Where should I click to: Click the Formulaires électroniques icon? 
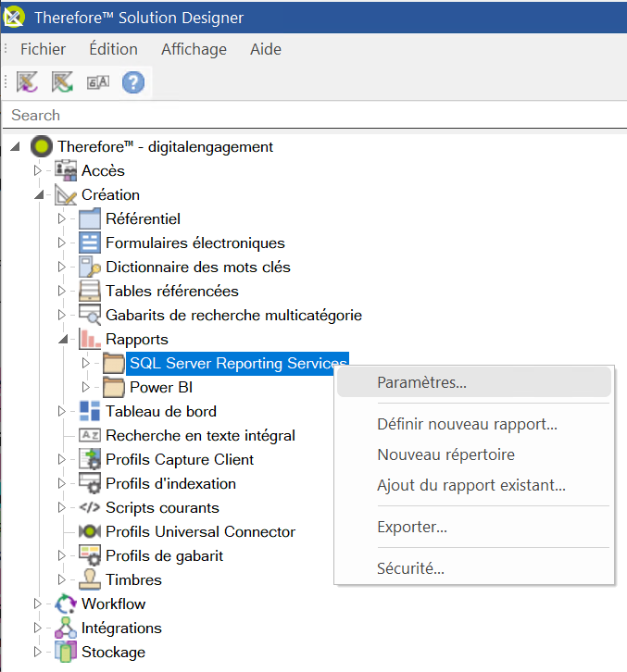(x=90, y=243)
